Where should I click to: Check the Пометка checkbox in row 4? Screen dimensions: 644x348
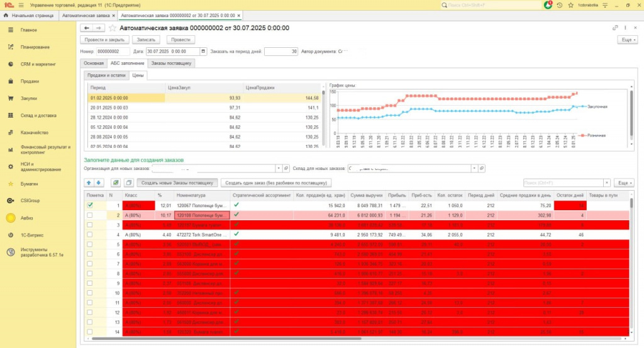[x=90, y=235]
